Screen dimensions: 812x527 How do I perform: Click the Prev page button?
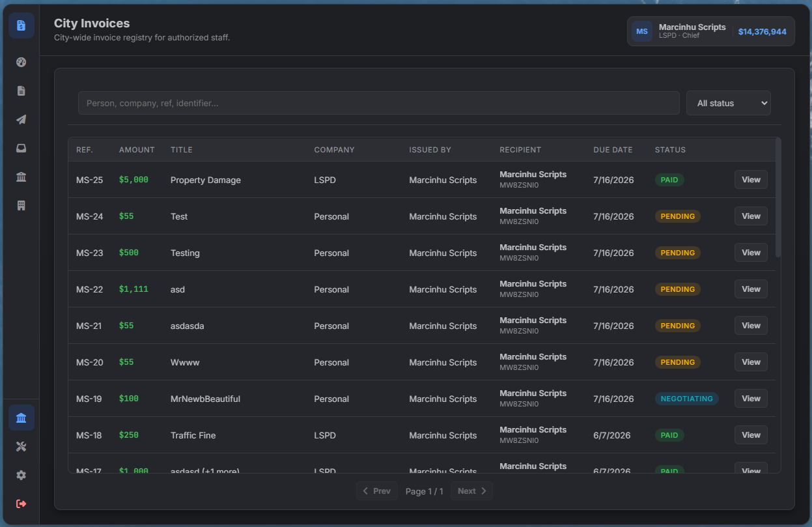377,491
